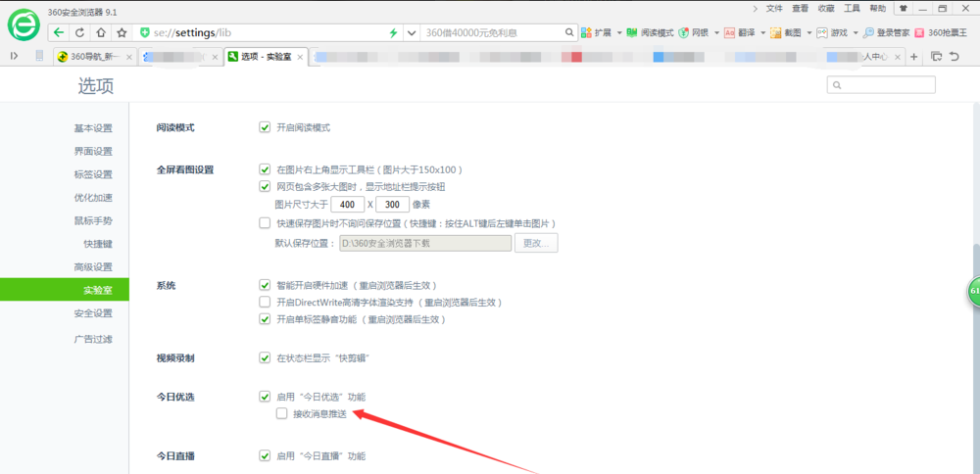
Task: Close the 选项 - 实验室 tab
Action: pyautogui.click(x=299, y=57)
